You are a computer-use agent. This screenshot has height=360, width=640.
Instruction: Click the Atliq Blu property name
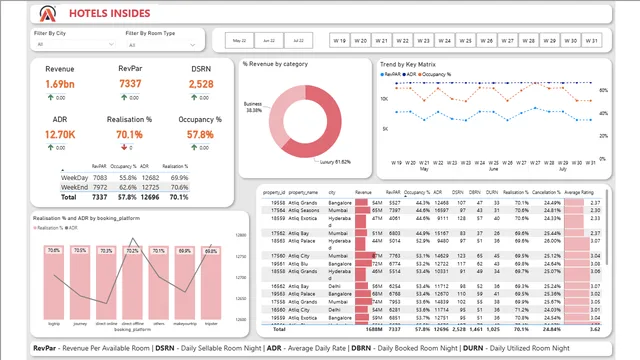click(x=298, y=264)
